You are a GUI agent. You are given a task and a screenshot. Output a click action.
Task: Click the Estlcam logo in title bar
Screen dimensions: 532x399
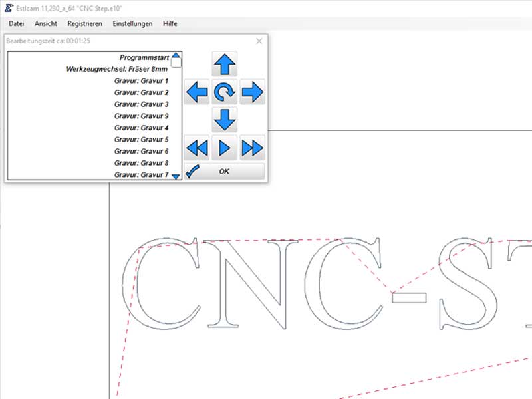[x=9, y=8]
